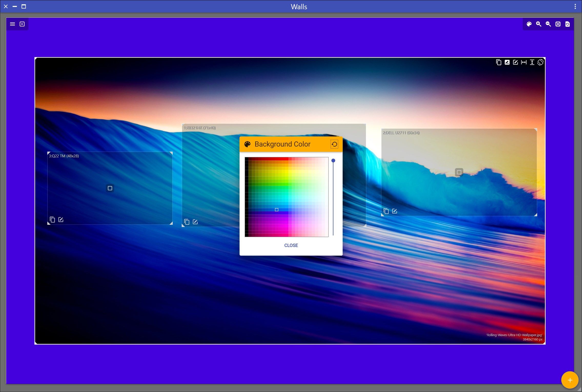Click the zoom out icon in toolbar
Image resolution: width=582 pixels, height=392 pixels.
click(549, 24)
